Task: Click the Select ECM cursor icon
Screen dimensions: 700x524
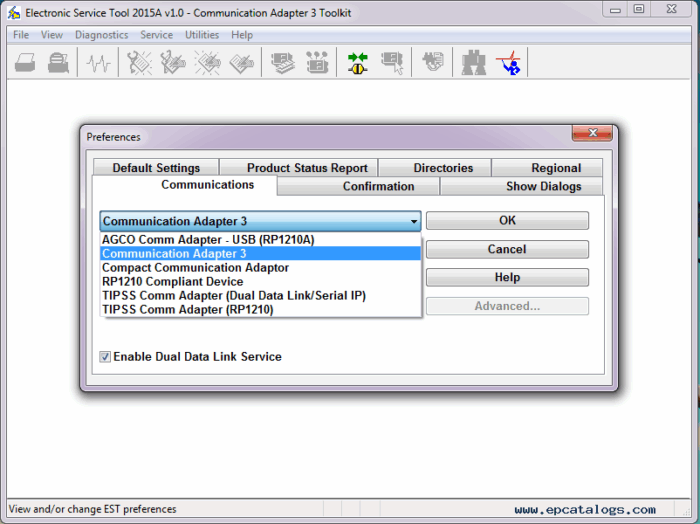Action: [x=392, y=62]
